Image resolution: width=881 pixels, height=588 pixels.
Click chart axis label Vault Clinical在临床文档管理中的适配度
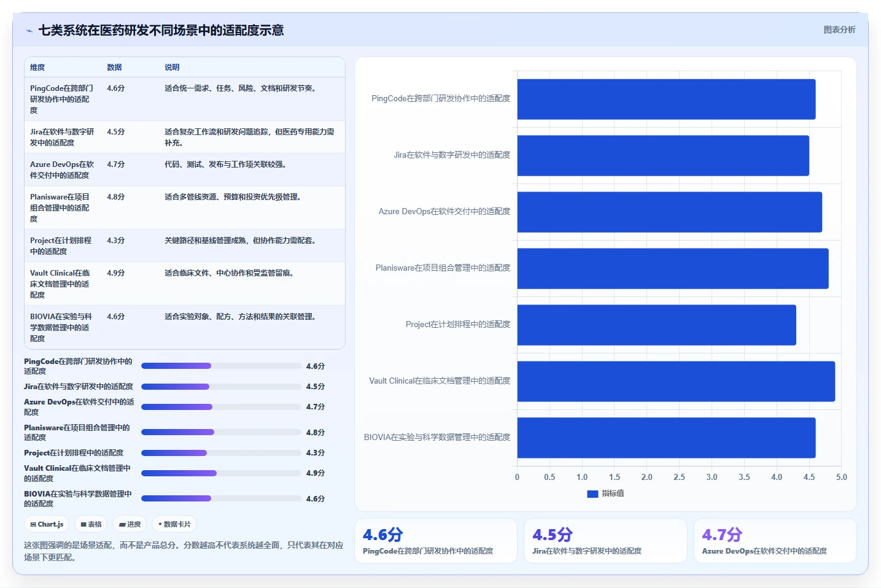point(440,381)
